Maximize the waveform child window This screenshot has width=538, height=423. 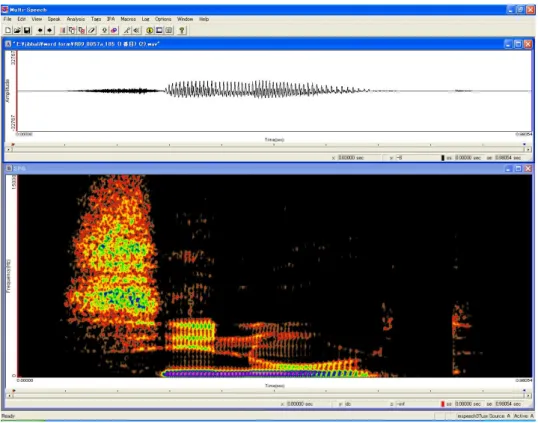[518, 44]
